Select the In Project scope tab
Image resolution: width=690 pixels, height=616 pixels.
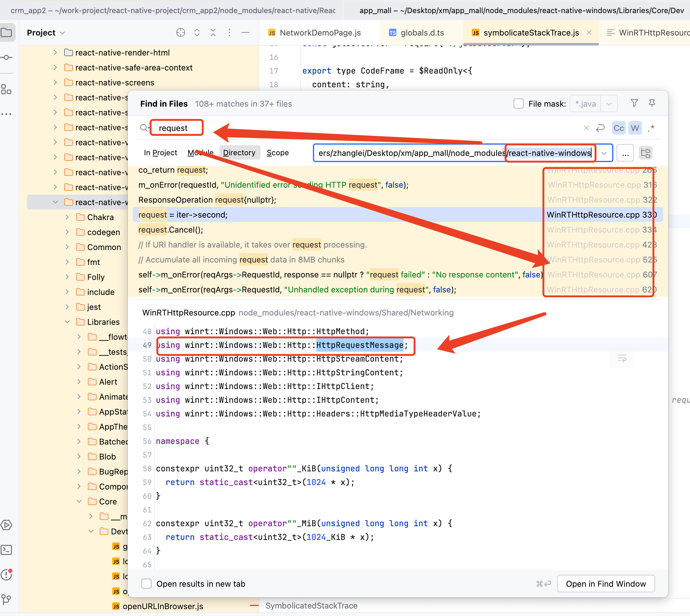pyautogui.click(x=160, y=153)
